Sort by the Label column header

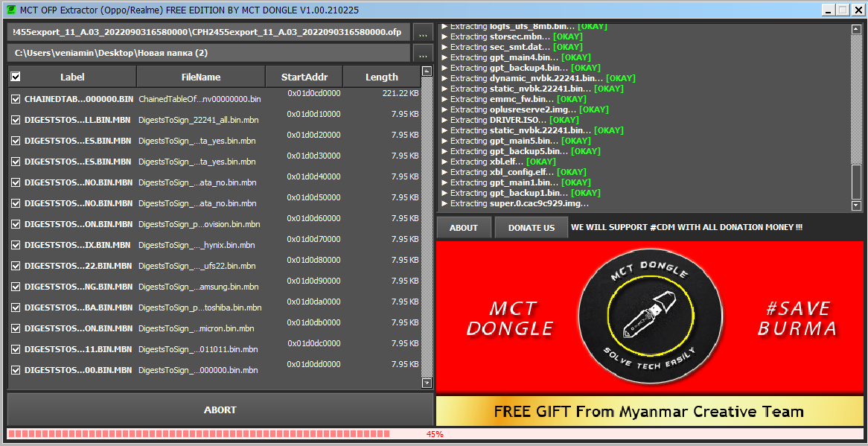[x=72, y=77]
